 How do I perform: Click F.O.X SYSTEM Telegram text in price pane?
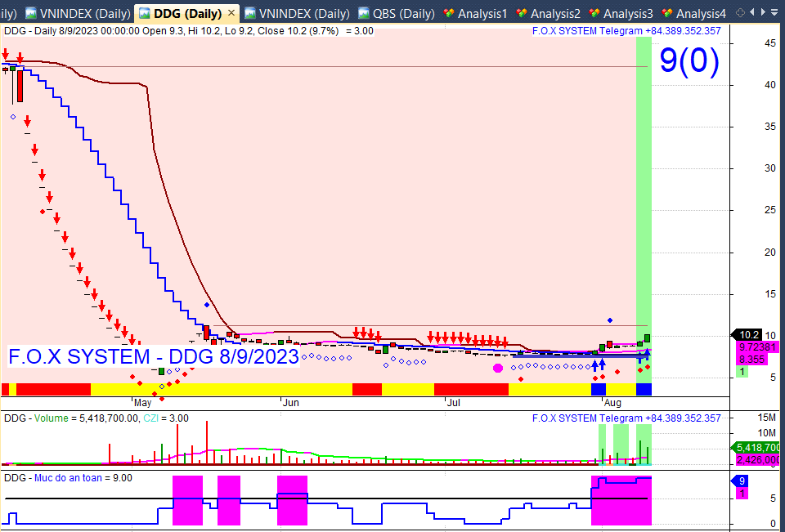[x=626, y=31]
